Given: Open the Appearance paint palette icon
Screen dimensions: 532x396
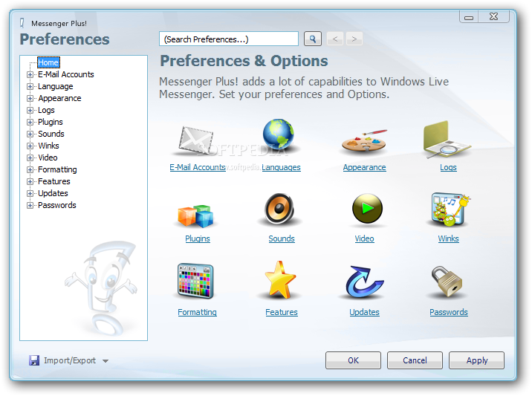Looking at the screenshot, I should (x=364, y=141).
